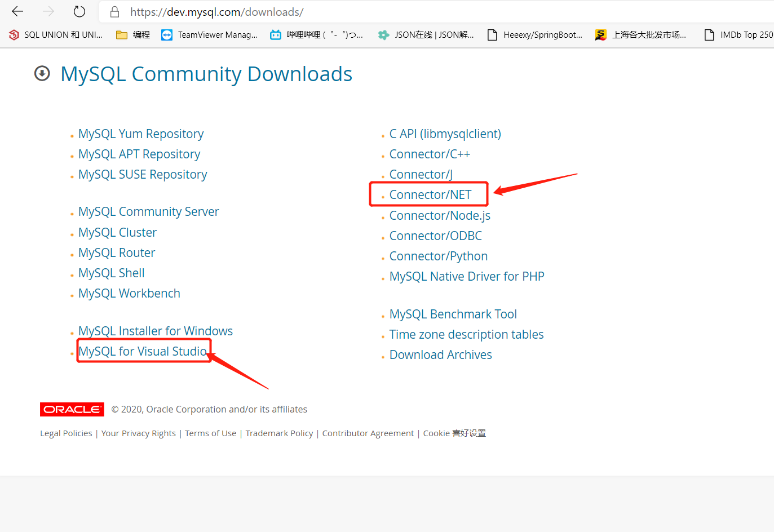Image resolution: width=774 pixels, height=532 pixels.
Task: Open Time zone description tables link
Action: tap(467, 334)
